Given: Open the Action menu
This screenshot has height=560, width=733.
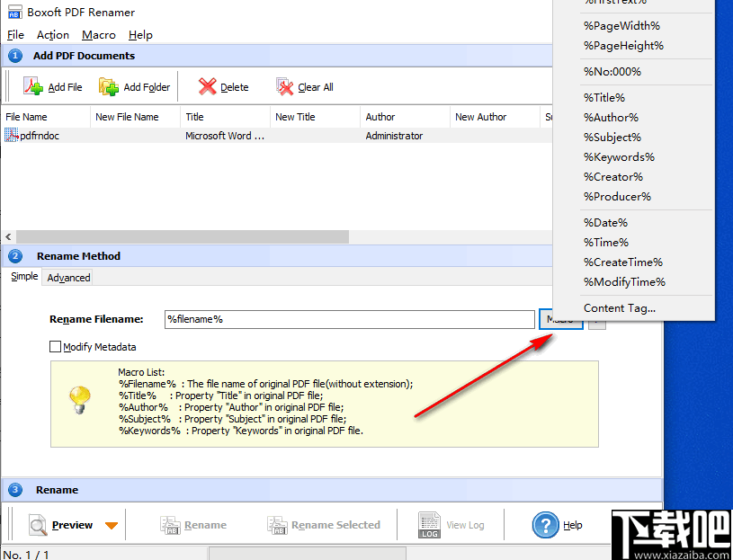Looking at the screenshot, I should (52, 35).
